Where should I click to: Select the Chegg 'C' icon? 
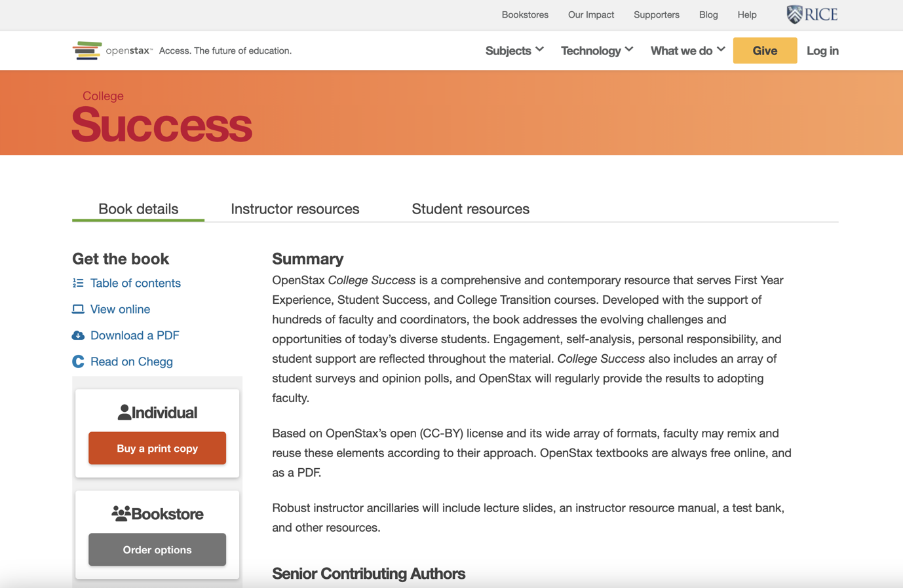coord(78,361)
